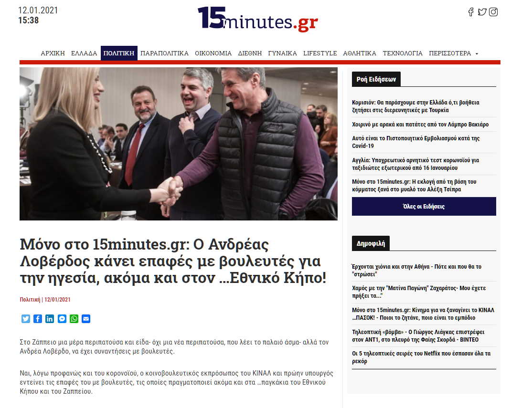Share article on Twitter
The height and width of the screenshot is (408, 532).
click(x=26, y=319)
